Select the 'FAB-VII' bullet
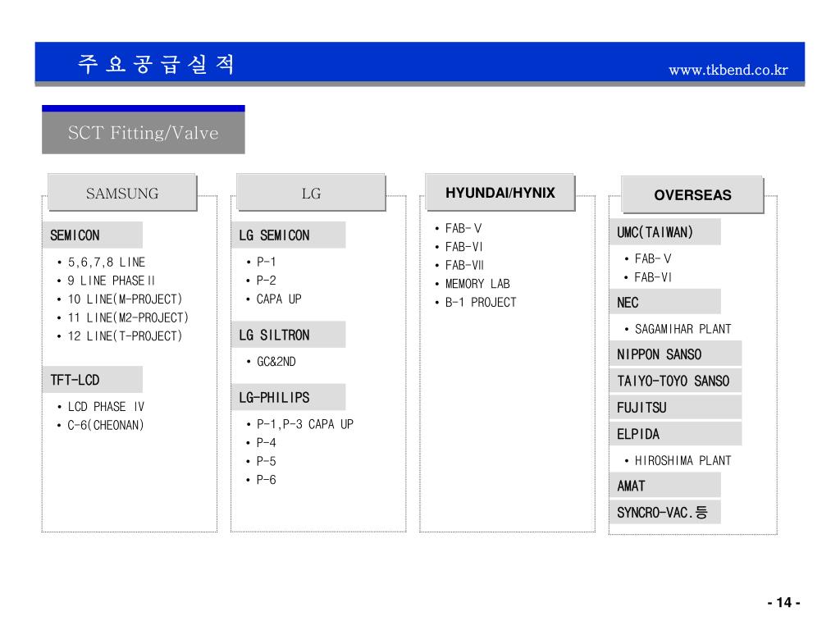This screenshot has height=630, width=840. 464,265
